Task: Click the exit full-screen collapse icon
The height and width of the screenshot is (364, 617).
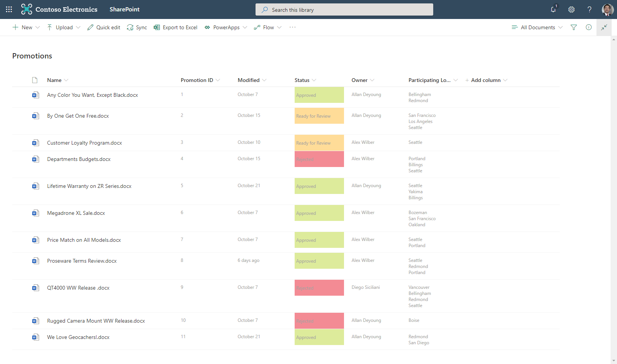Action: pyautogui.click(x=604, y=27)
